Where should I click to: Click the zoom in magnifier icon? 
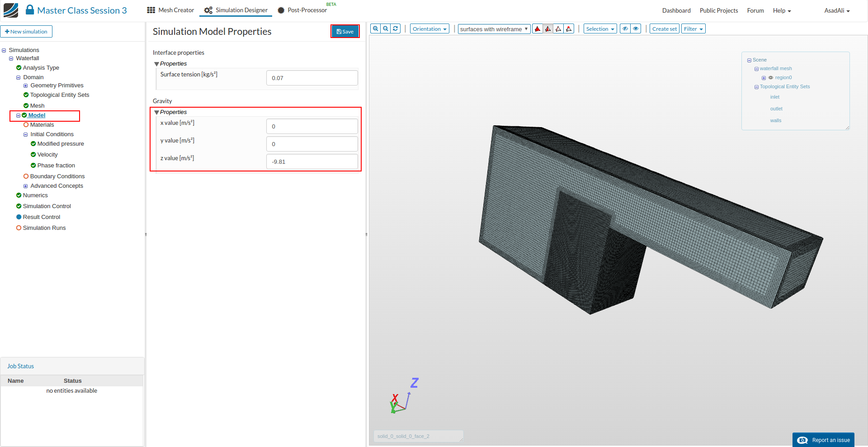click(375, 29)
